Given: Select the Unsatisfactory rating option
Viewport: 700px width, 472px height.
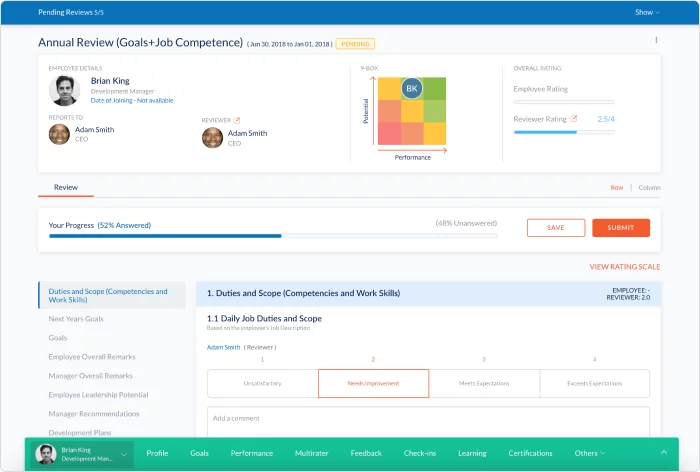Looking at the screenshot, I should click(262, 383).
